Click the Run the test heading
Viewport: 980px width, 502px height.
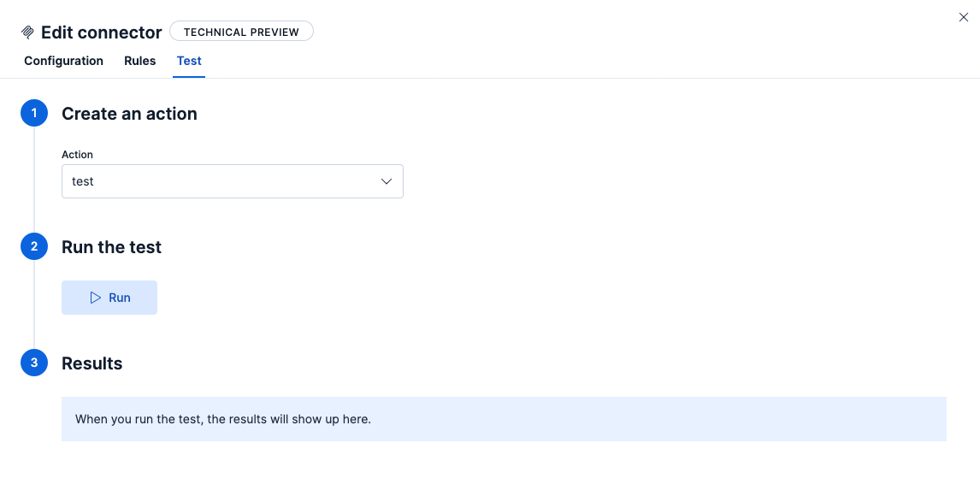click(111, 247)
